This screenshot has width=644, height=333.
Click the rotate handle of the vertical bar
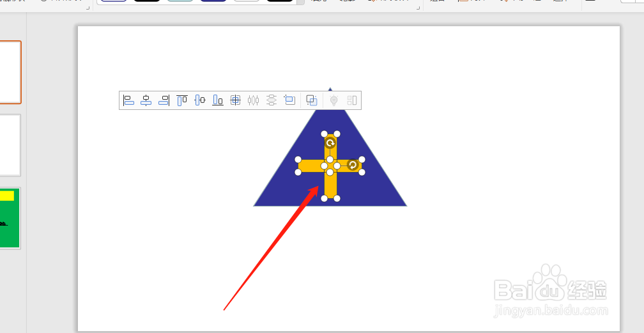point(330,143)
